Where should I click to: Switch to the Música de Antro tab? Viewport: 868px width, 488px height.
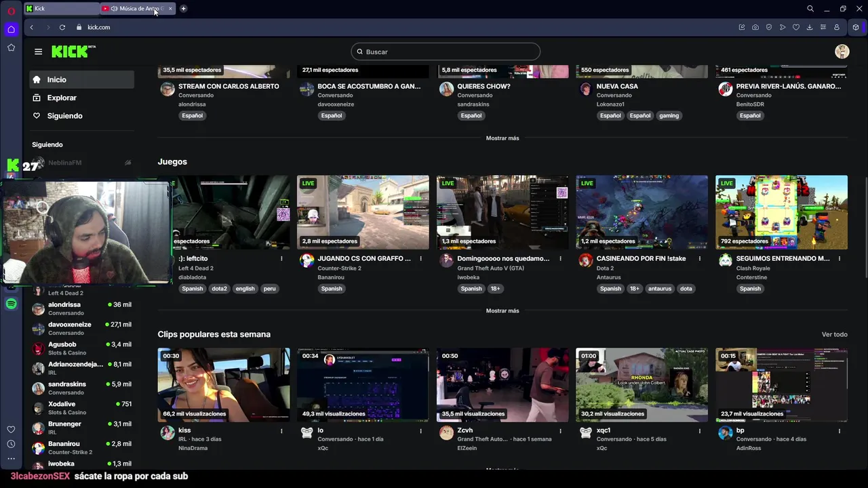[x=138, y=9]
